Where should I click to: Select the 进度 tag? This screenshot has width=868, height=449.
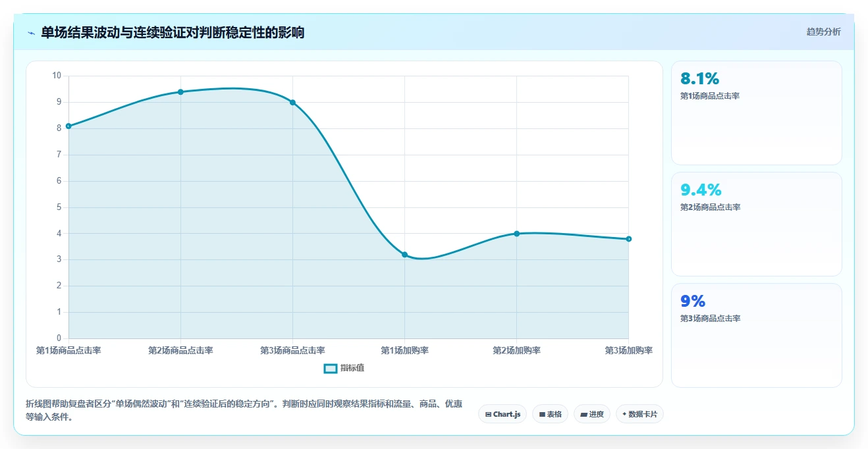(x=592, y=414)
